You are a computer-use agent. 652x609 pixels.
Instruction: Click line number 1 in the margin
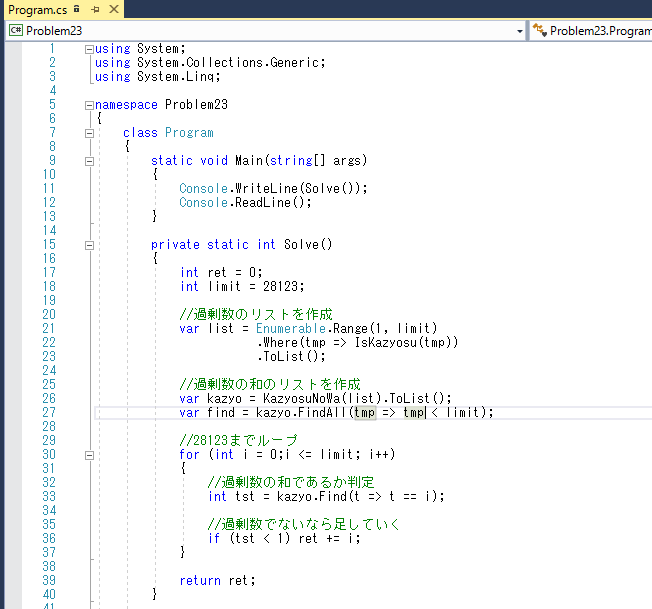(x=52, y=49)
